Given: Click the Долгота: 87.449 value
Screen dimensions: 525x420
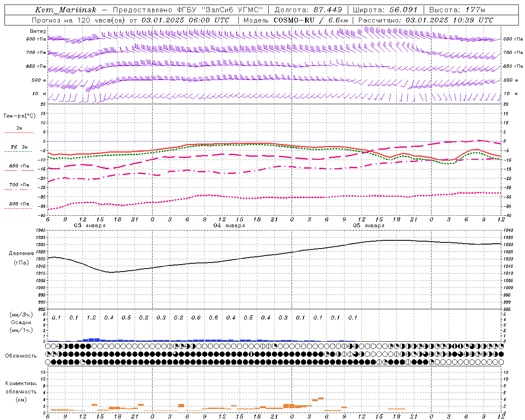Looking at the screenshot, I should (x=308, y=10).
